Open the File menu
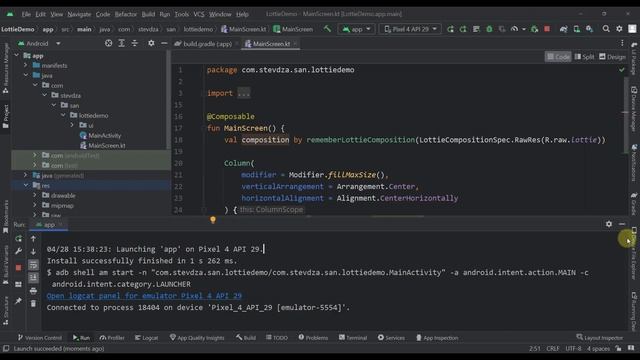This screenshot has width=640, height=360. pos(26,14)
